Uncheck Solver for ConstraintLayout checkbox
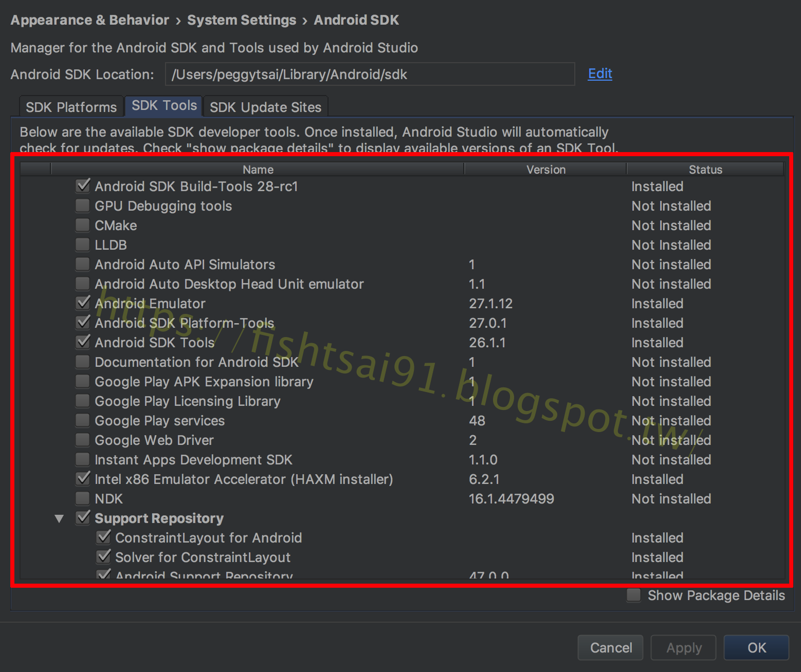The image size is (801, 672). (x=103, y=557)
